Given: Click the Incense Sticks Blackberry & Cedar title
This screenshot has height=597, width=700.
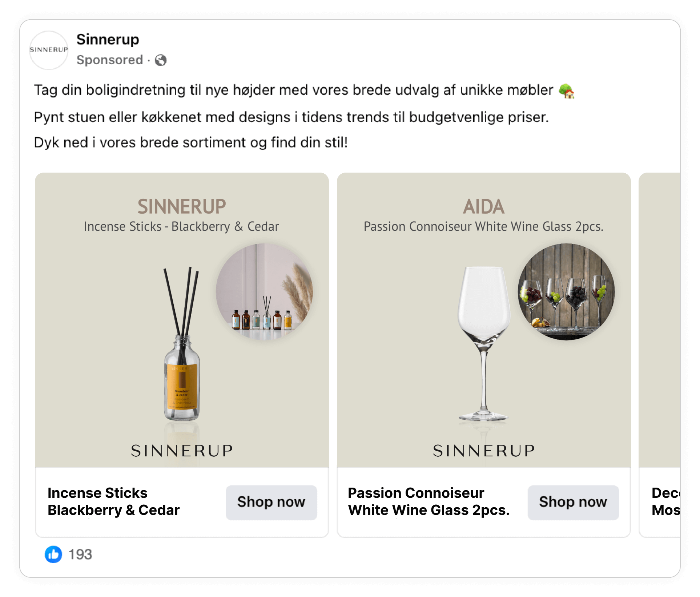Looking at the screenshot, I should (113, 501).
